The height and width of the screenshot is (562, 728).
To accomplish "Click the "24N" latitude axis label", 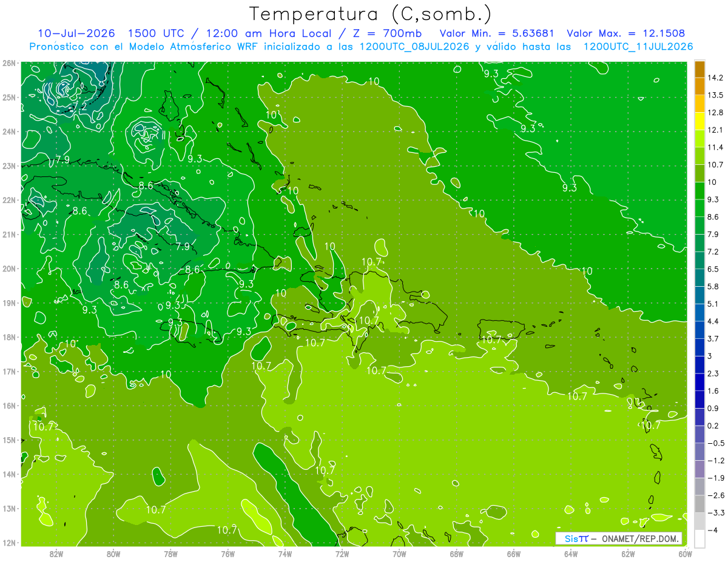I will (8, 132).
